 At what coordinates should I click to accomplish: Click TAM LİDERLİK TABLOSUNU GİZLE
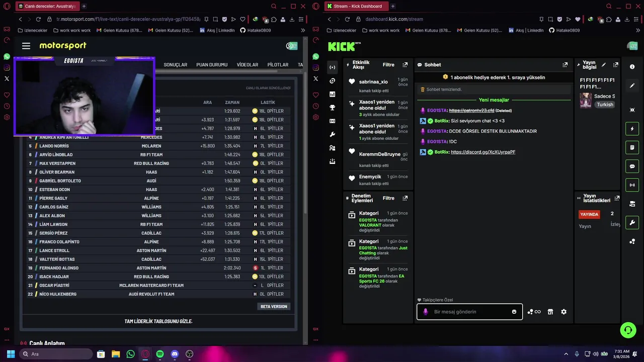(x=158, y=321)
